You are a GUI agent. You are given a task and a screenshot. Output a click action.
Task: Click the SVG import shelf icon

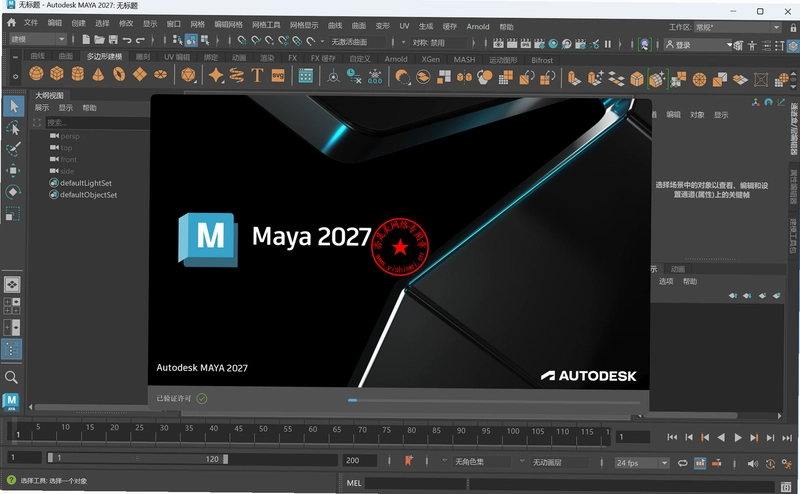coord(278,76)
